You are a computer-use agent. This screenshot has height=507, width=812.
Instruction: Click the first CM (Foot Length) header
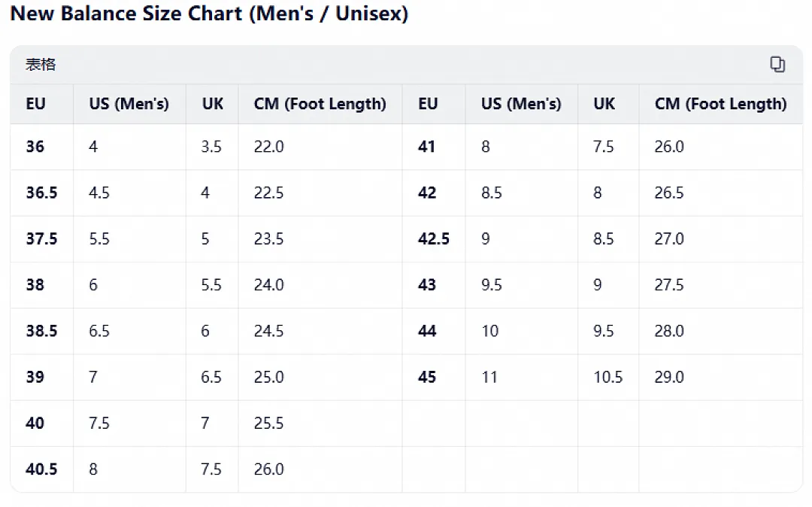coord(320,104)
